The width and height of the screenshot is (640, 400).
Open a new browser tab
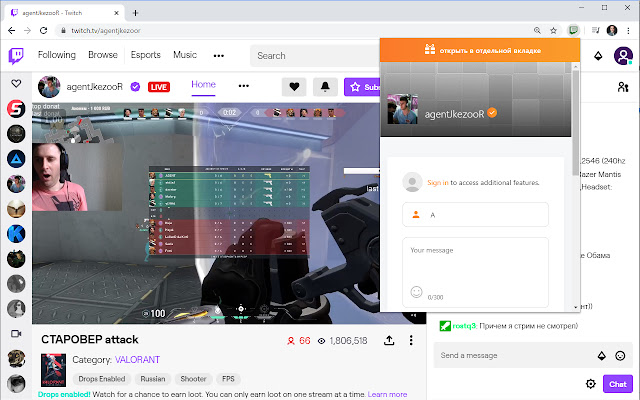136,13
